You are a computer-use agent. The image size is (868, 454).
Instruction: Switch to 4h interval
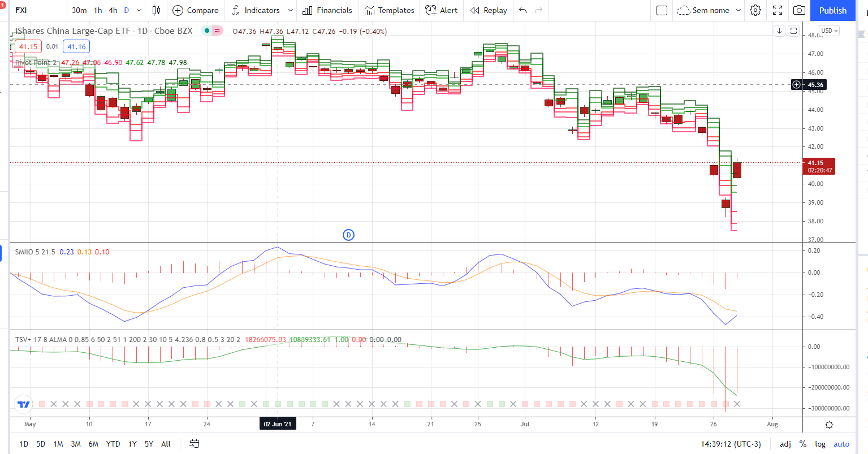tap(113, 10)
